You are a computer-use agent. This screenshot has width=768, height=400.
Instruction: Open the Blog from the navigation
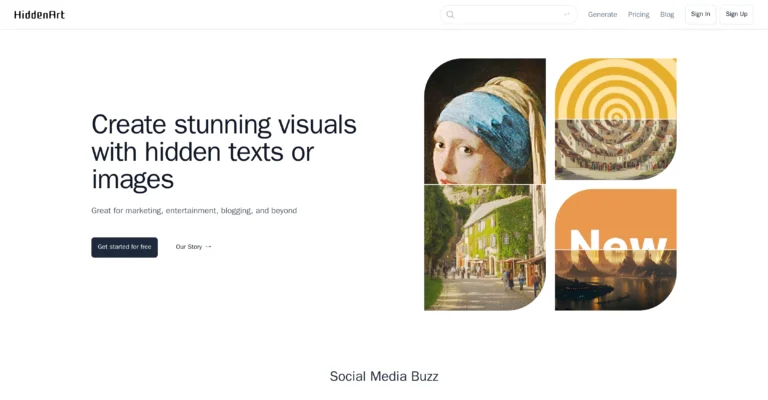click(667, 14)
